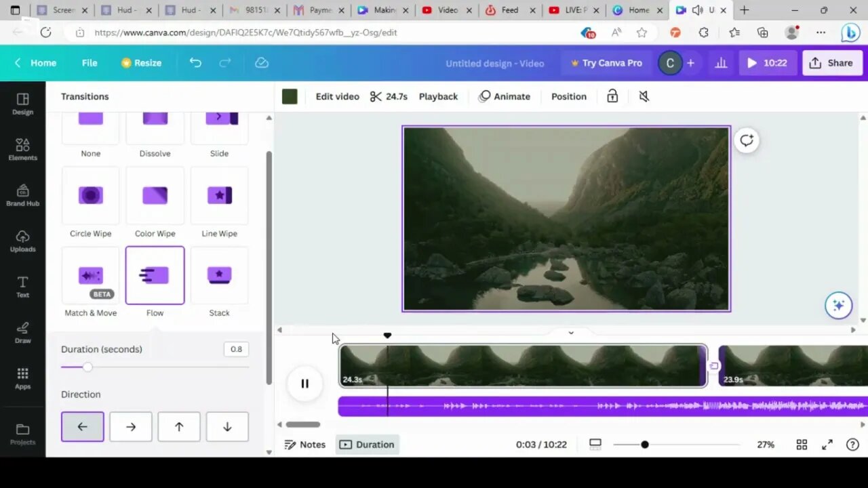Go back Home with chevron
Image resolution: width=868 pixels, height=488 pixels.
coord(35,62)
